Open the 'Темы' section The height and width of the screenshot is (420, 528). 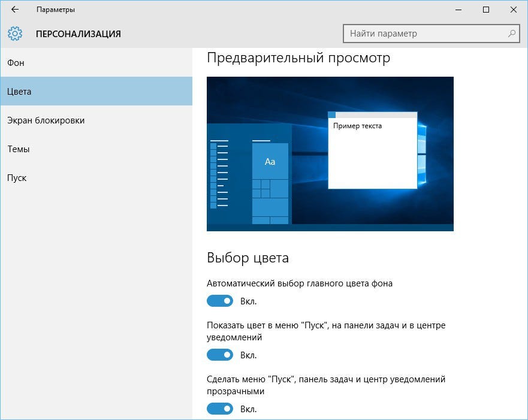[96, 149]
